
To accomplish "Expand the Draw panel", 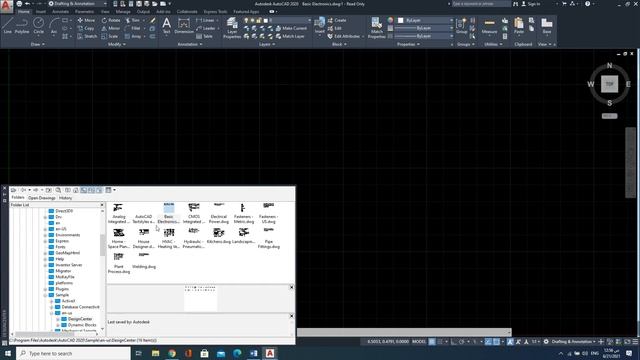I will pos(38,44).
